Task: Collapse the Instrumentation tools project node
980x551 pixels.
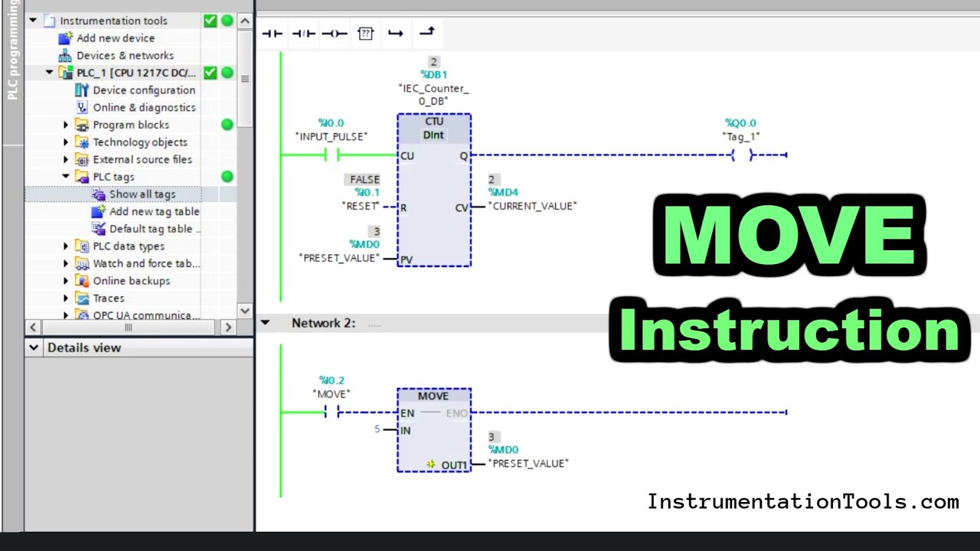Action: pos(33,21)
